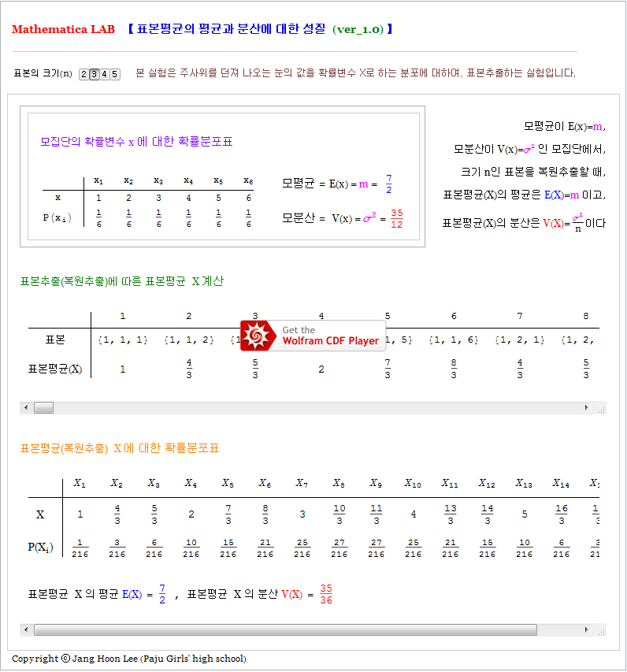Click the sample {1, 2, 1} cell
The height and width of the screenshot is (672, 627).
tap(519, 340)
